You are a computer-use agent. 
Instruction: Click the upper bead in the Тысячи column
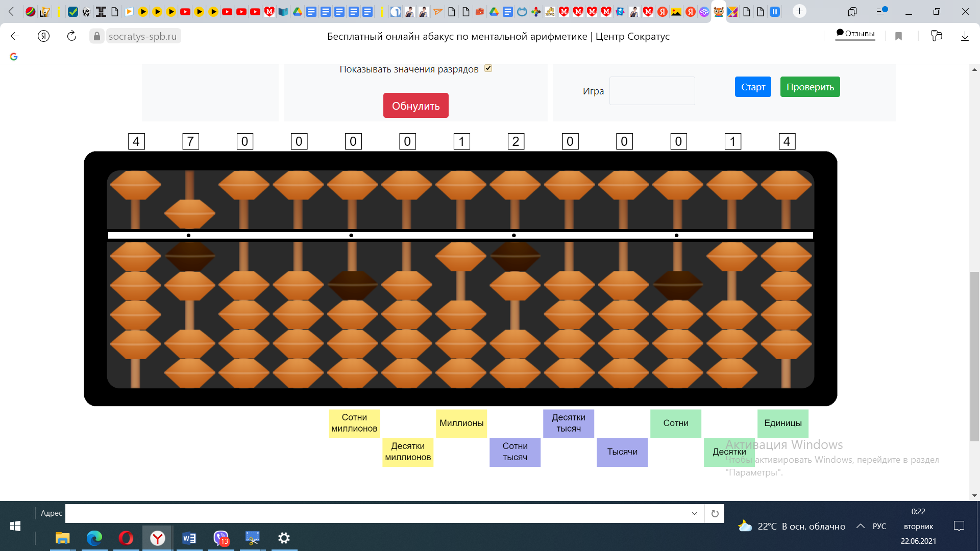(623, 185)
